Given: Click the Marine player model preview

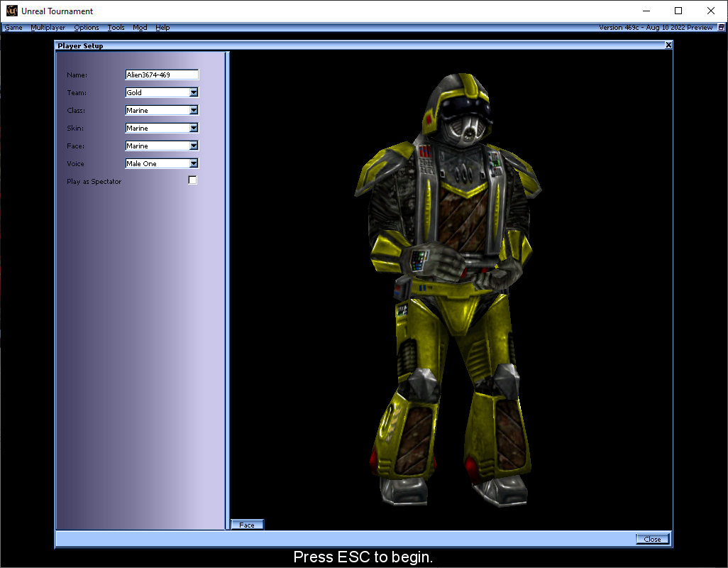Looking at the screenshot, I should coord(448,290).
